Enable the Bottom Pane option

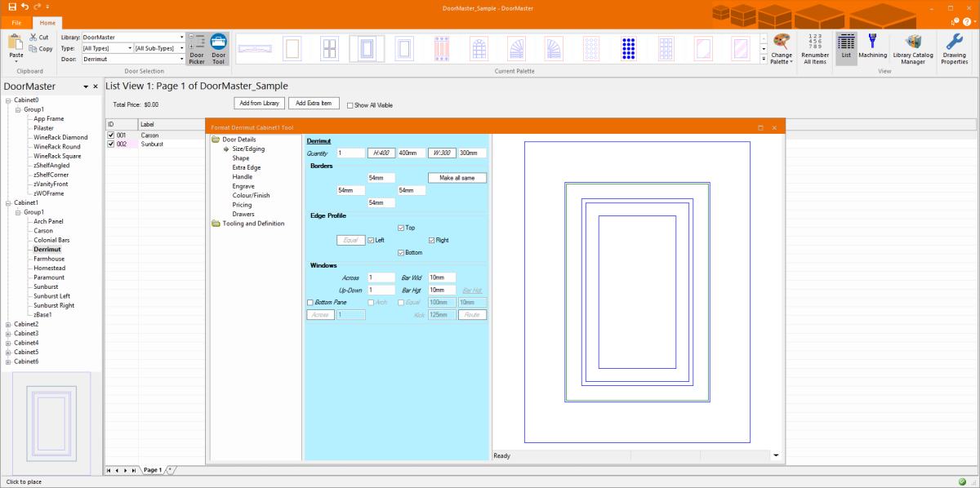click(310, 302)
